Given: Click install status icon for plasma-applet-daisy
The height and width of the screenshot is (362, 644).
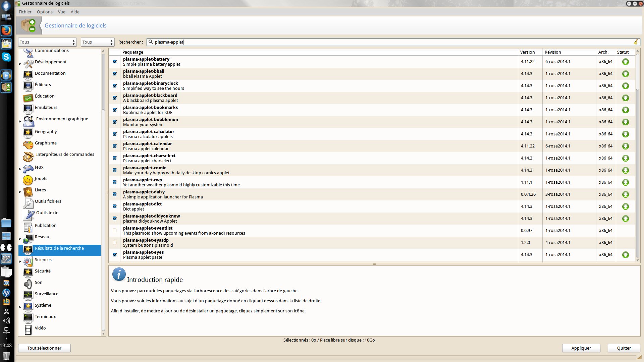Looking at the screenshot, I should 625,194.
